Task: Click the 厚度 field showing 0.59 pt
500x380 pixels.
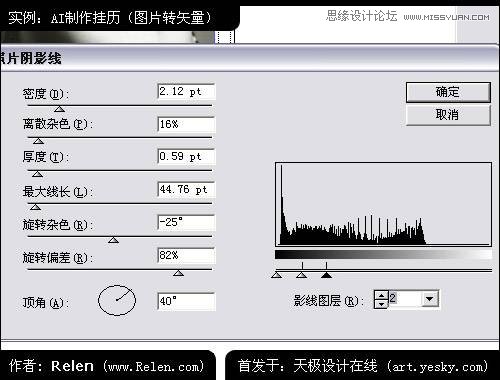Action: tap(186, 157)
